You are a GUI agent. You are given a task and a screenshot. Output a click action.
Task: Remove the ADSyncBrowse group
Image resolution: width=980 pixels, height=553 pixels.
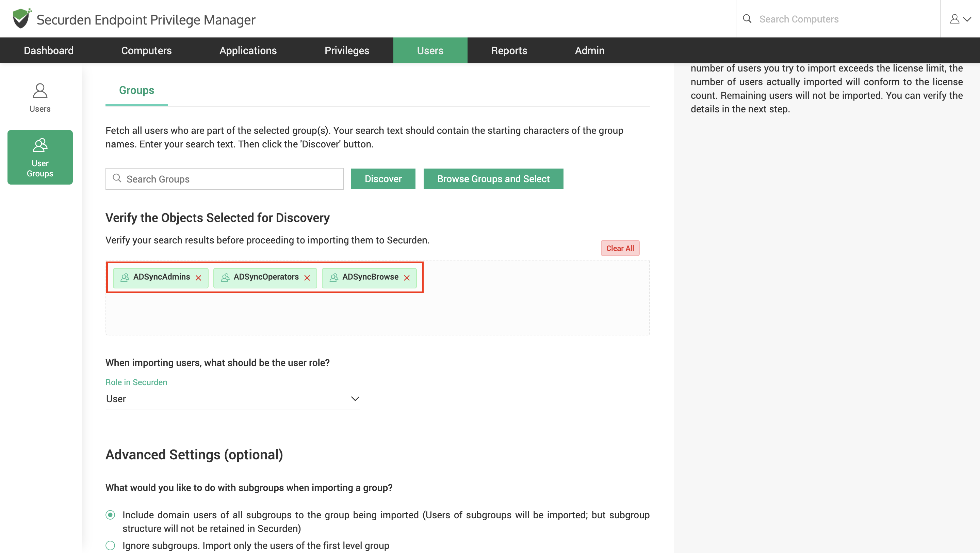[407, 278]
